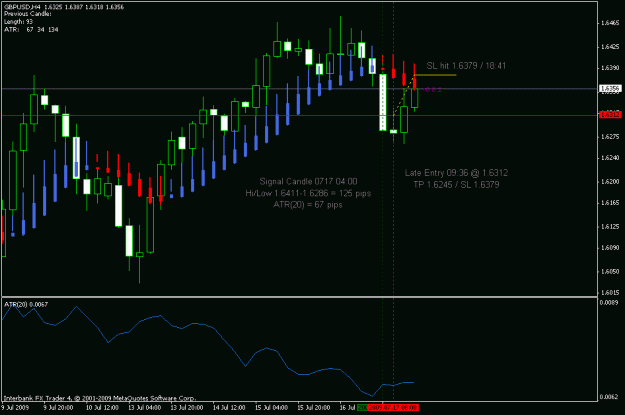
Task: Click the '13 Jul 20:00' time label
Action: click(187, 407)
